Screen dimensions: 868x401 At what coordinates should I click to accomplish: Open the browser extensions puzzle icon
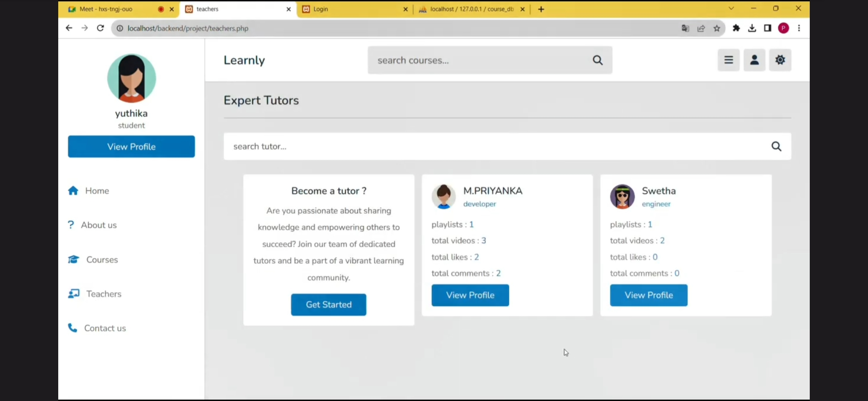click(x=736, y=28)
